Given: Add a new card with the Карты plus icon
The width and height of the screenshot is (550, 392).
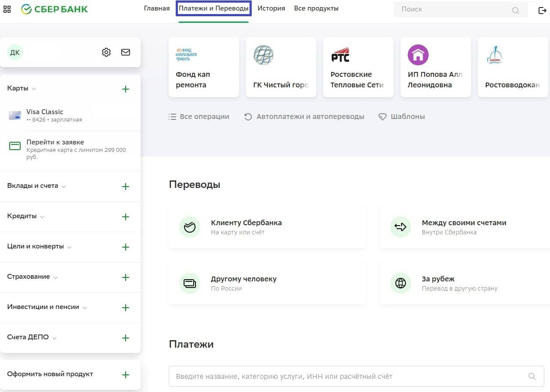Looking at the screenshot, I should (x=126, y=89).
